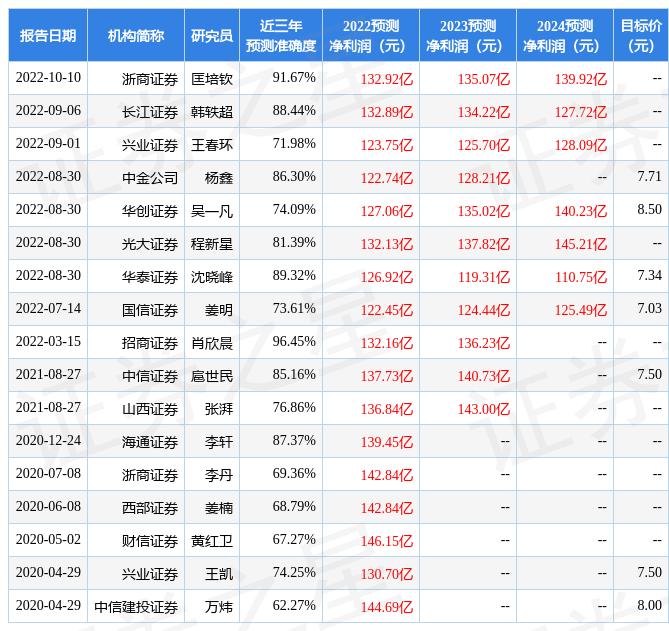Select the date 2022-10-10
Screen dimensions: 669x631
(48, 78)
